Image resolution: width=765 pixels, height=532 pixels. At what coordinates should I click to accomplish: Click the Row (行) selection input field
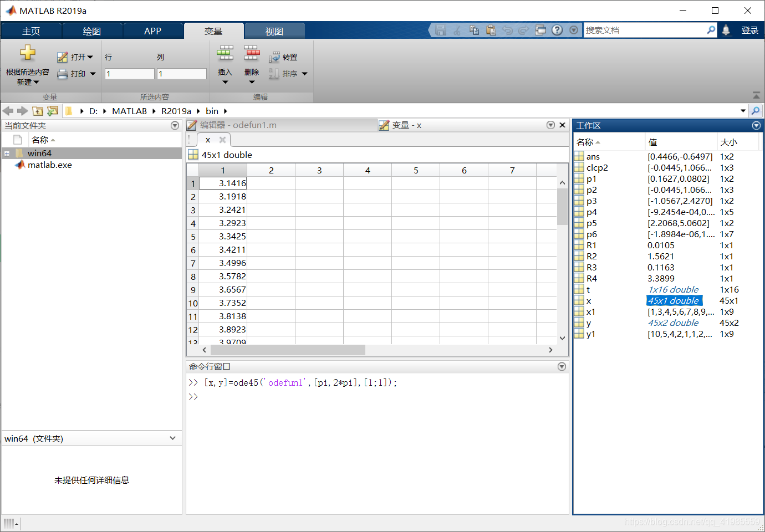130,74
